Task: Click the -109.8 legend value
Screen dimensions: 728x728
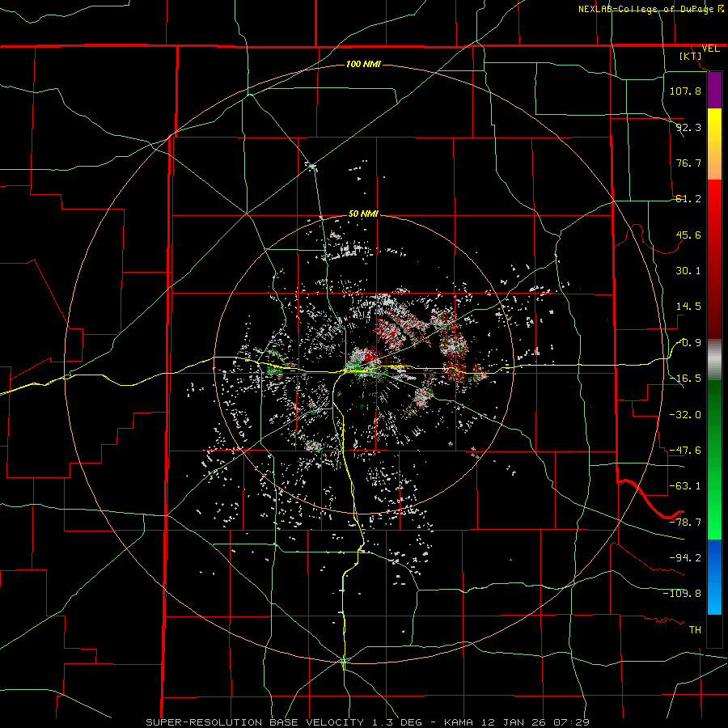Action: (x=682, y=594)
